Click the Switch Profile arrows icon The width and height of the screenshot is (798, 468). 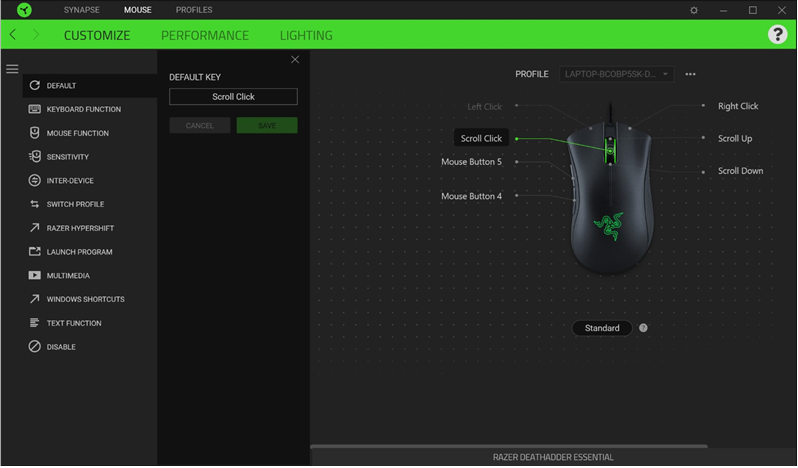coord(35,204)
